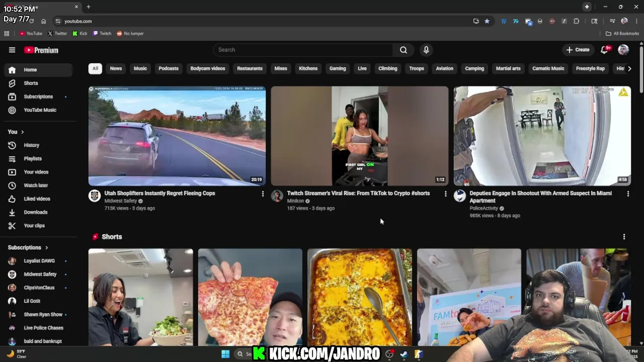The width and height of the screenshot is (644, 362).
Task: Open options for Utah Shoplifters video
Action: 263,194
